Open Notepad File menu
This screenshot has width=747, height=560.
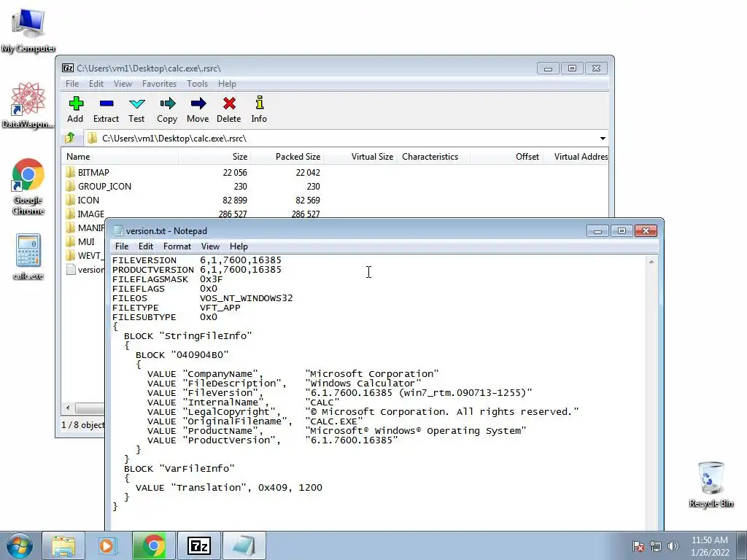coord(122,246)
